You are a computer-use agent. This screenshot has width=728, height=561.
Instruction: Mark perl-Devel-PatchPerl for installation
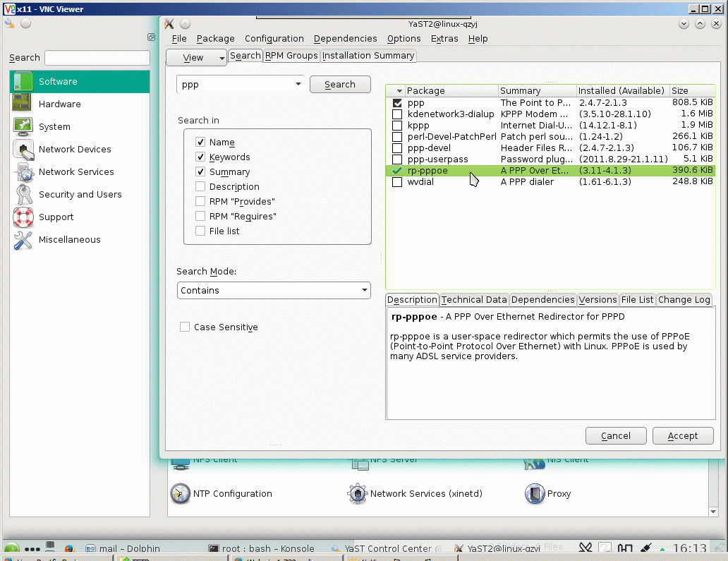click(x=397, y=136)
